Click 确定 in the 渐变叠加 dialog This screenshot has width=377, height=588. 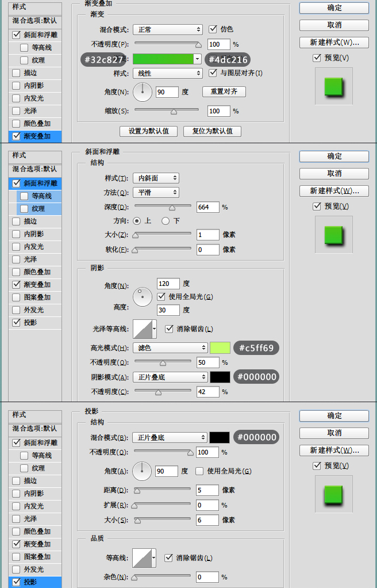pos(334,8)
